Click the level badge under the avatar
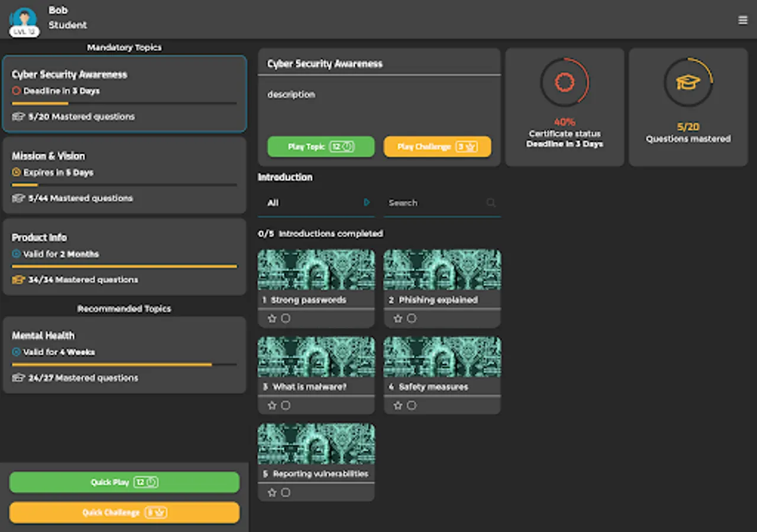The width and height of the screenshot is (757, 532). (24, 32)
